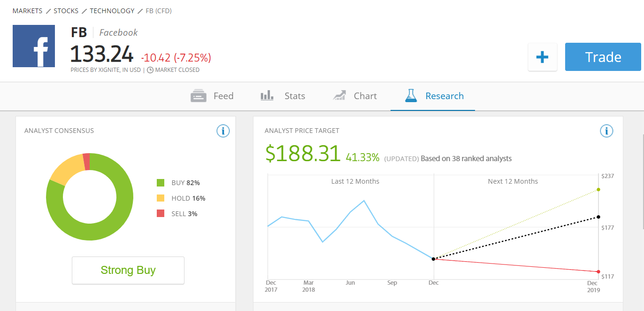The image size is (644, 311).
Task: Click the red SELL legend swatch
Action: [x=161, y=214]
